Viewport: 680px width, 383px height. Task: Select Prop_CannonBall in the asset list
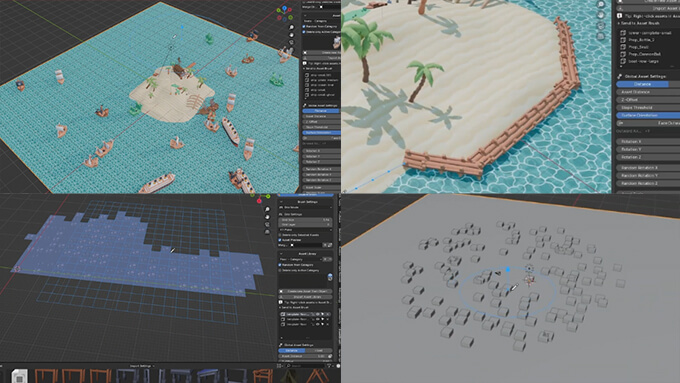pyautogui.click(x=644, y=54)
